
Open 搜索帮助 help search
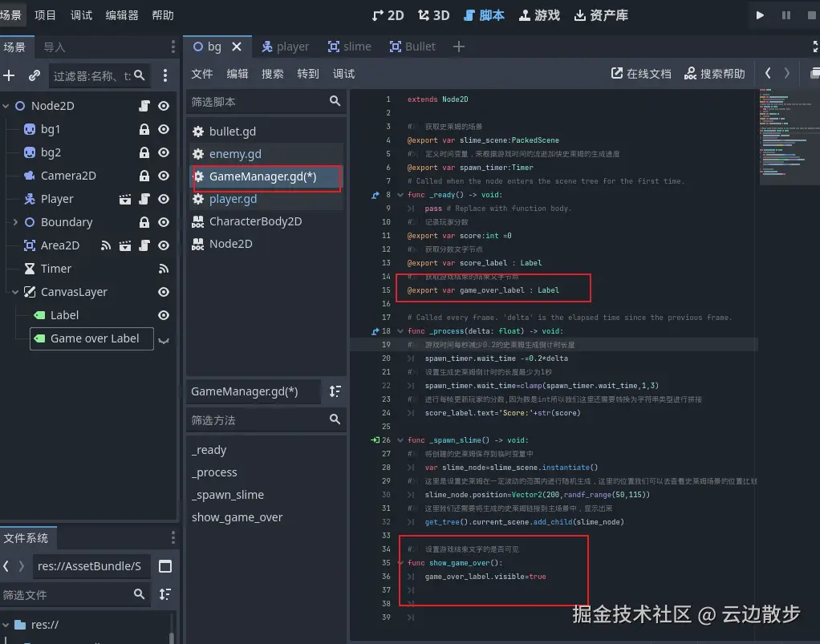click(x=714, y=74)
